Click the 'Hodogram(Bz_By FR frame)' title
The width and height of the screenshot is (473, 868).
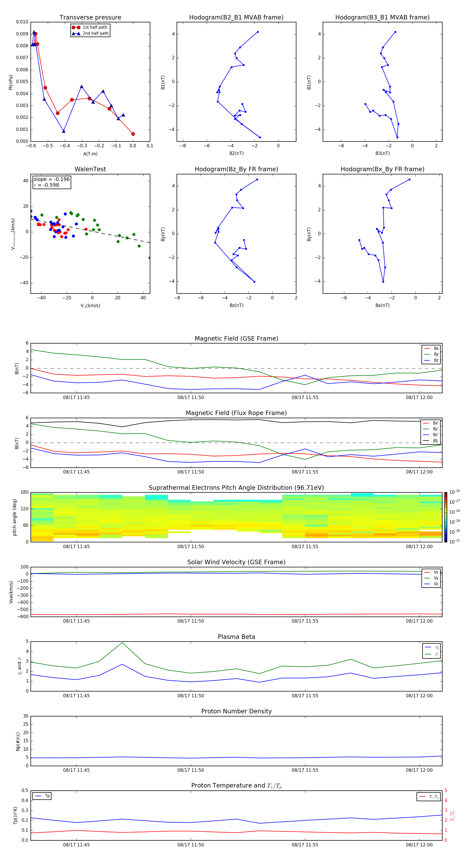[x=236, y=169]
